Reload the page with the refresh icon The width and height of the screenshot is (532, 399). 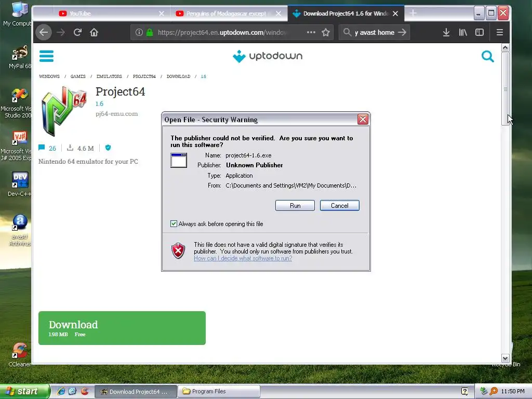pos(77,32)
